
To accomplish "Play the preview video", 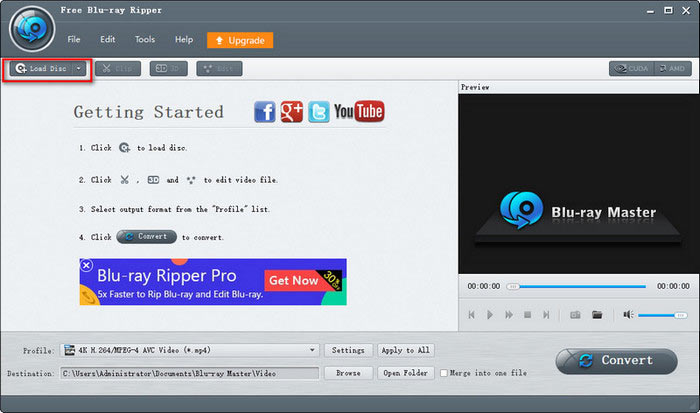I will click(x=490, y=315).
